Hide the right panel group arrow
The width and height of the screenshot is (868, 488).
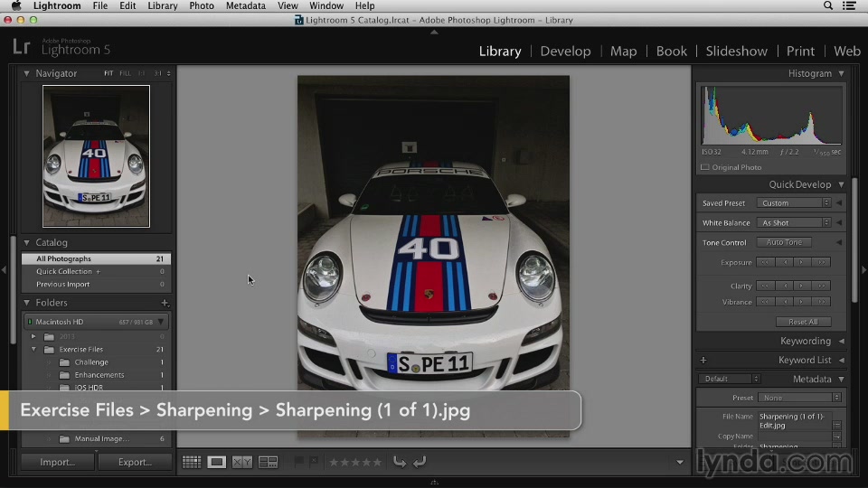(x=864, y=270)
